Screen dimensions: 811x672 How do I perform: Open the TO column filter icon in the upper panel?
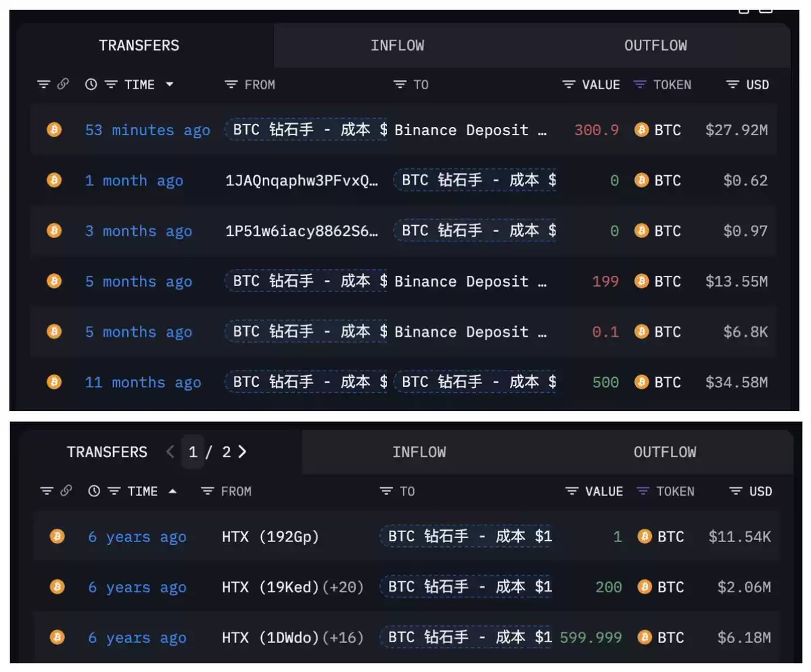[400, 85]
